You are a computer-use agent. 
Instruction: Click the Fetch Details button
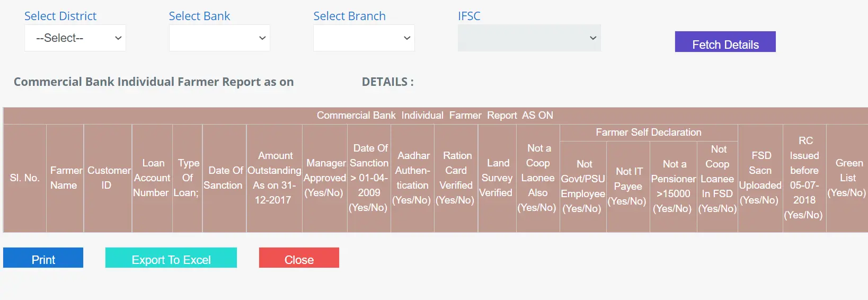[725, 42]
